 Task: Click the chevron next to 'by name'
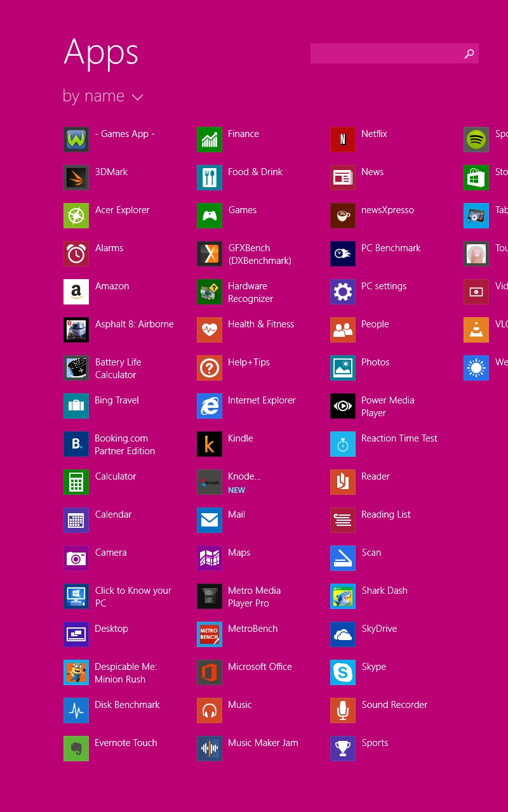[x=138, y=97]
